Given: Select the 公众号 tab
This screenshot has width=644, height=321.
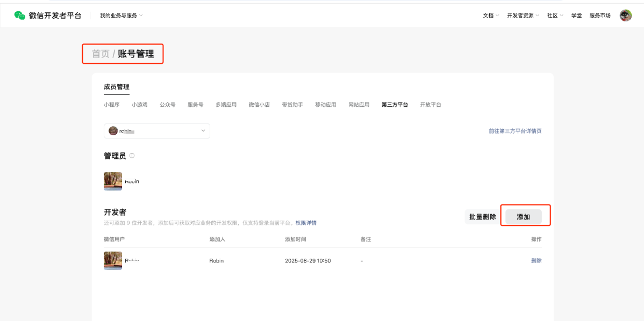Looking at the screenshot, I should 167,105.
